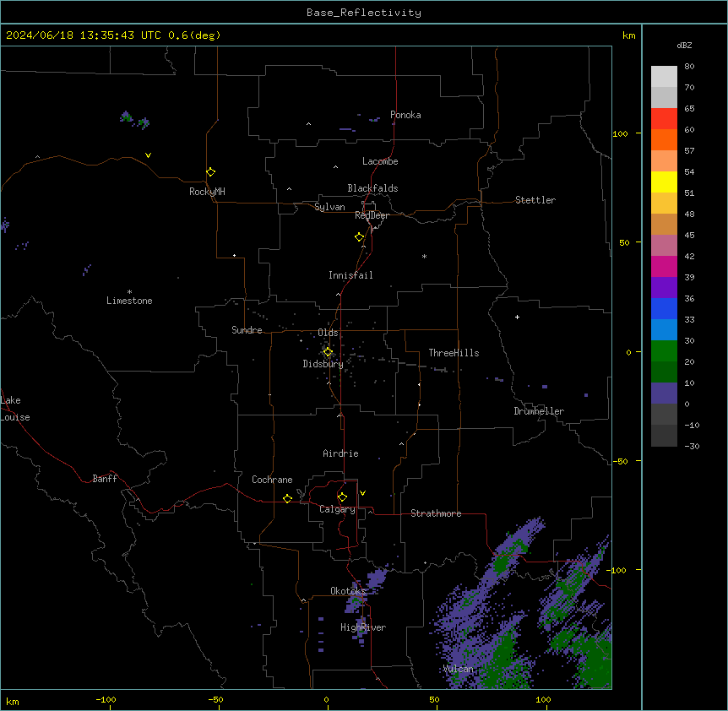Click the -50 label on the right axis

click(620, 461)
